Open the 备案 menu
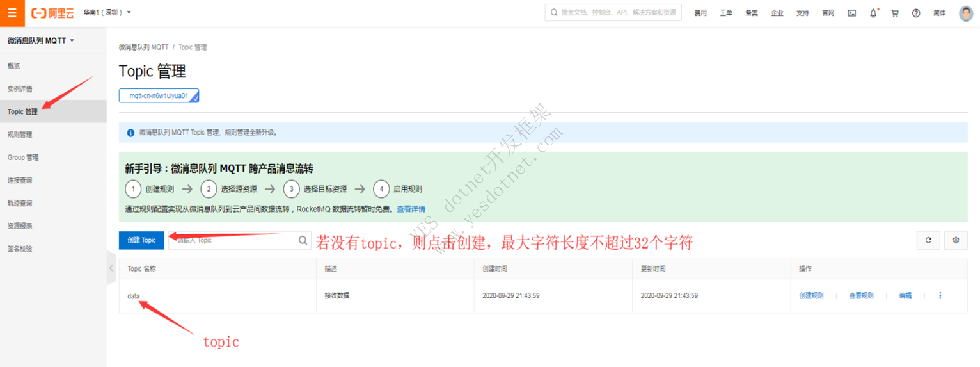The image size is (980, 367). tap(752, 13)
